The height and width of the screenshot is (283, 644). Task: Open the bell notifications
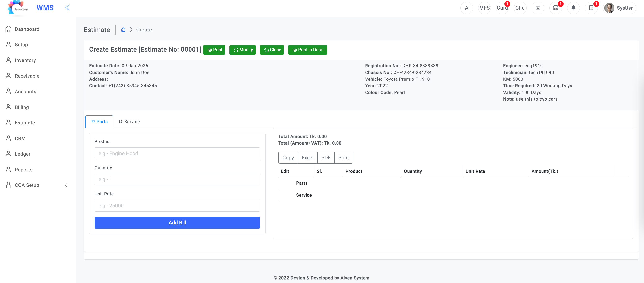tap(573, 8)
